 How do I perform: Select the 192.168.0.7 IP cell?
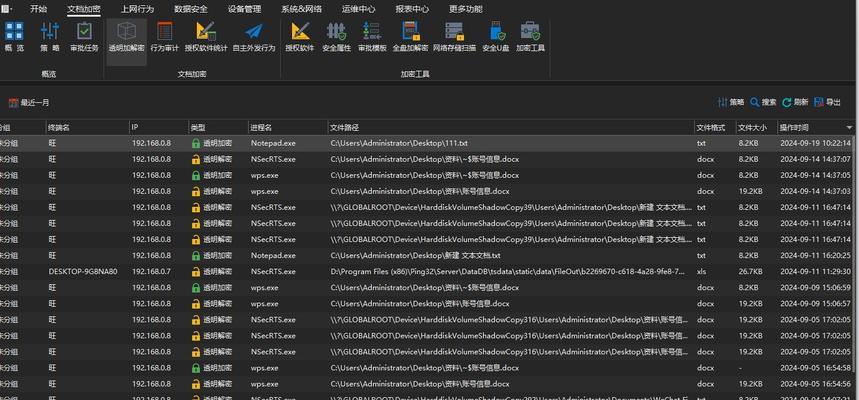coord(151,272)
